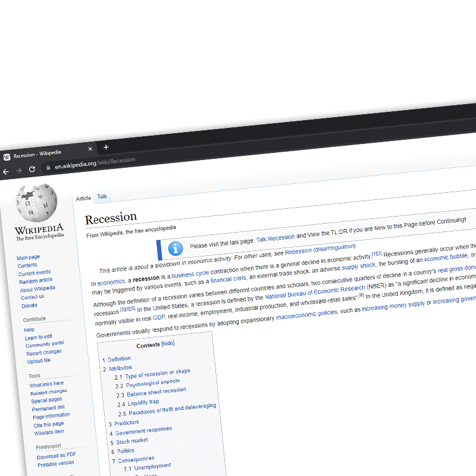Open About Wikipedia link

[37, 289]
